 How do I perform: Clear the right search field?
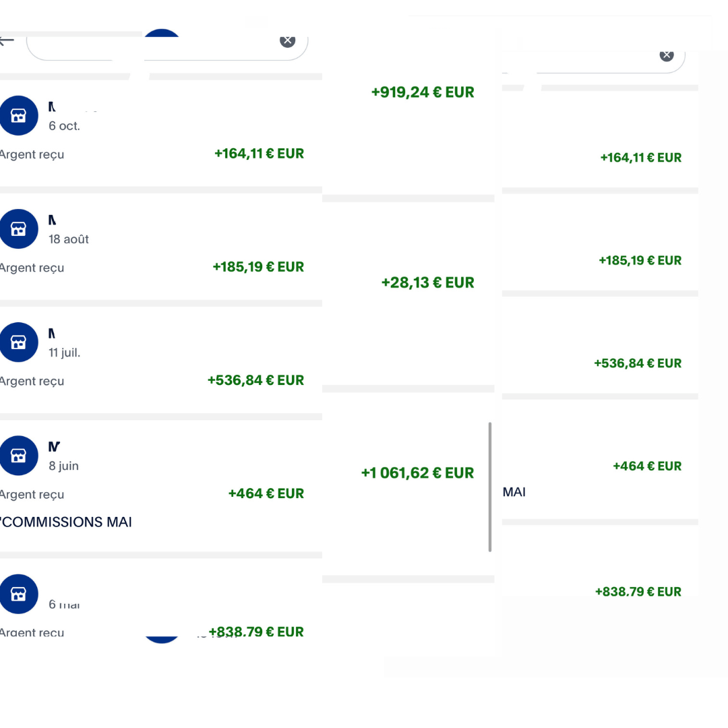click(x=667, y=55)
